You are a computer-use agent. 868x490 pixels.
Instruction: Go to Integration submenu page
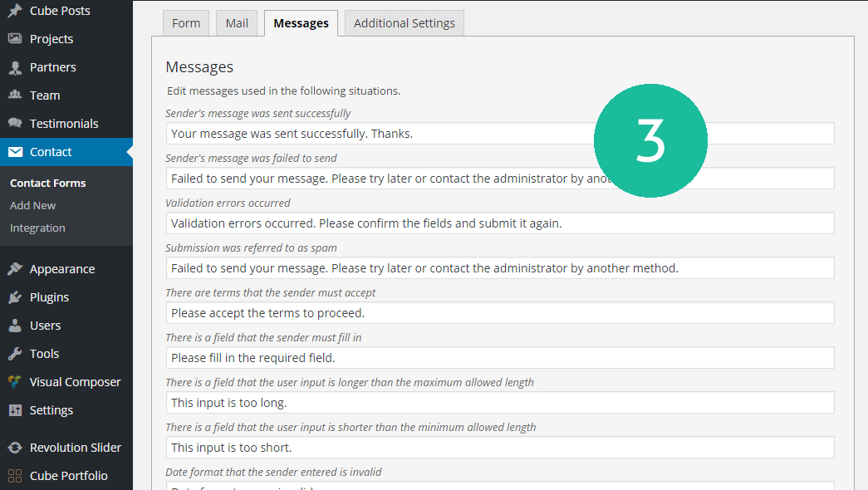[37, 228]
